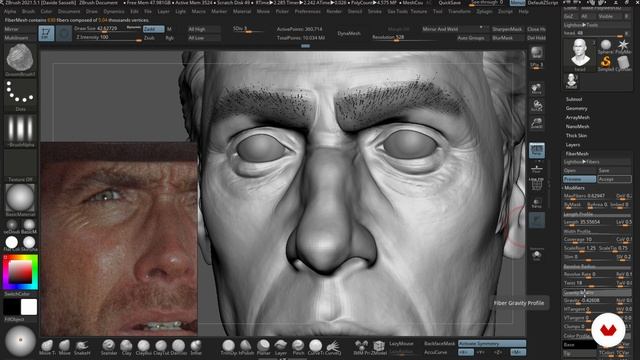Toggle Transparency mode on right shelf
The image size is (640, 360).
(x=536, y=203)
